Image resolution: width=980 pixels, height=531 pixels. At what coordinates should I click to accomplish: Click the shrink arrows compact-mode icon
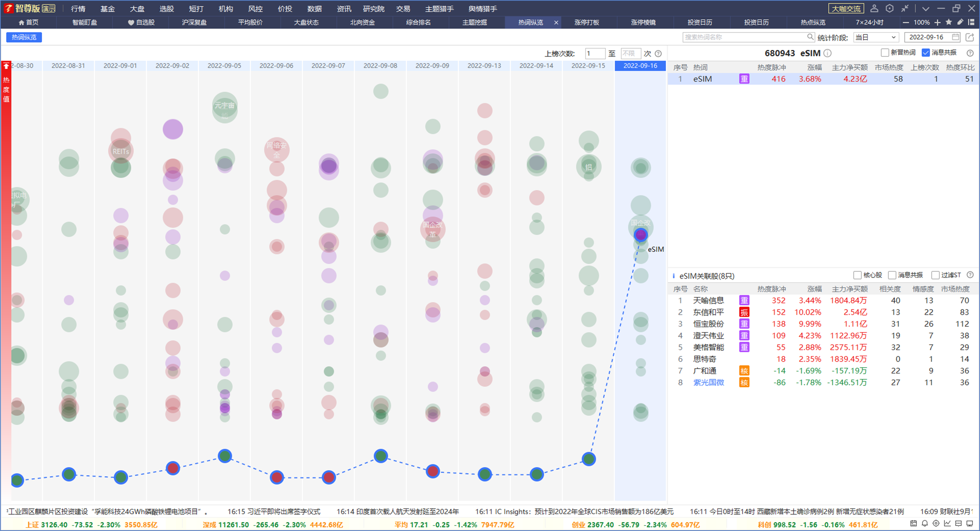[905, 8]
